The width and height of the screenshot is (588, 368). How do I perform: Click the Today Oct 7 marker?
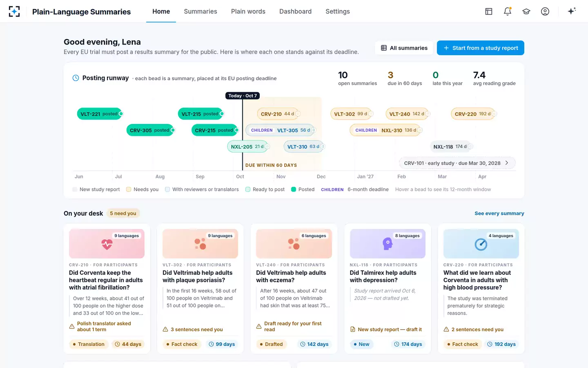coord(243,96)
